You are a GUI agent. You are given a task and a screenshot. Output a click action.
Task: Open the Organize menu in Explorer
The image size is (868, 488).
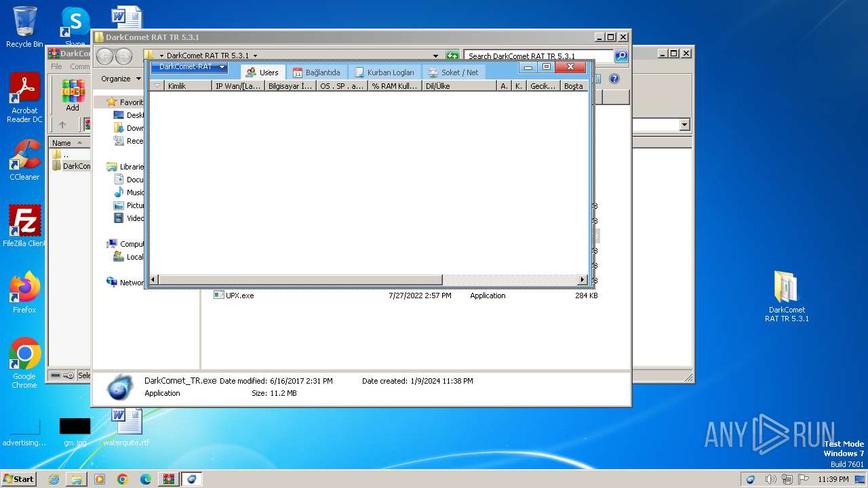[x=121, y=79]
